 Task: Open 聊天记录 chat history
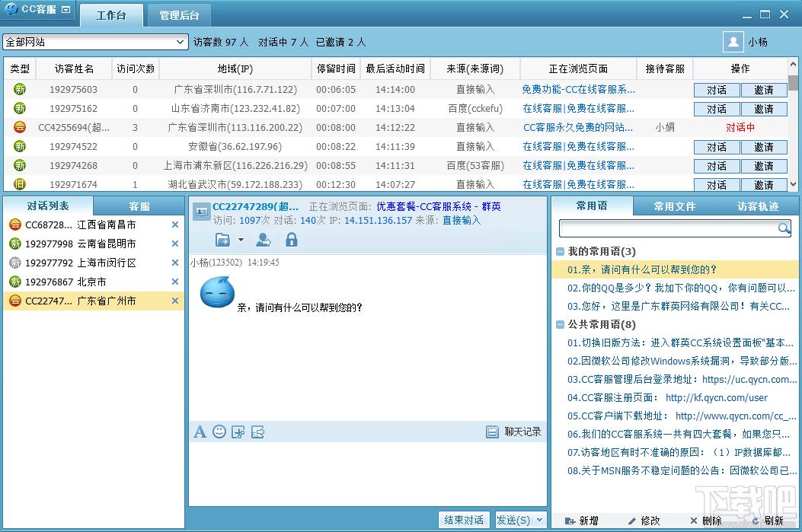[x=513, y=432]
